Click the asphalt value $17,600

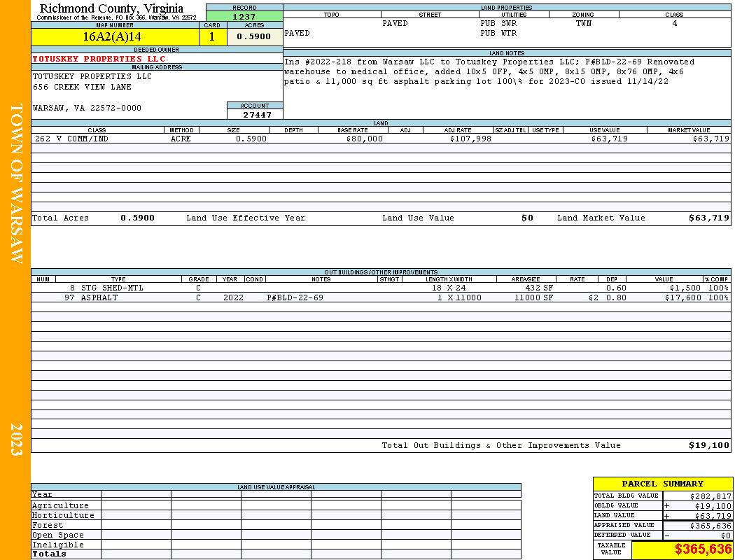coord(683,297)
